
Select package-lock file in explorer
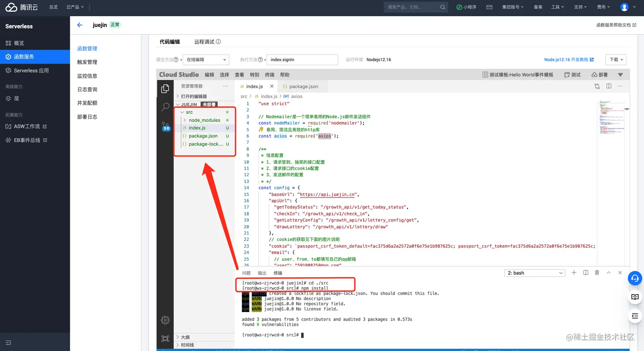(x=205, y=144)
